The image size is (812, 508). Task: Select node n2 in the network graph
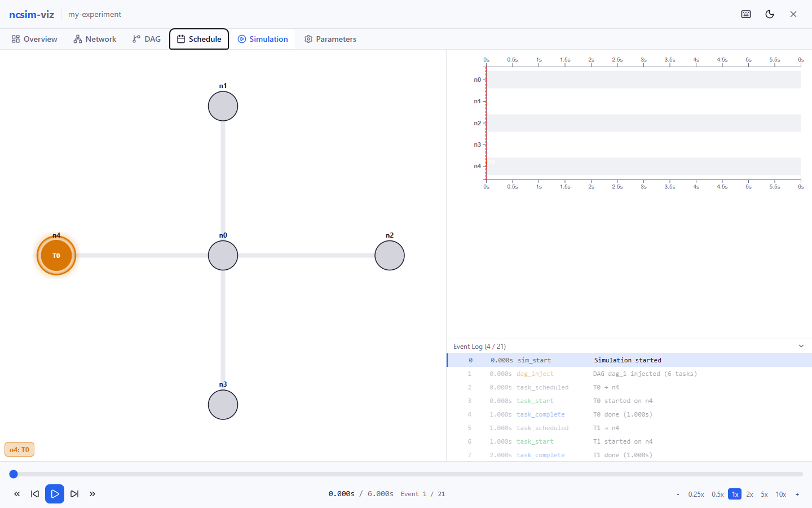[390, 256]
